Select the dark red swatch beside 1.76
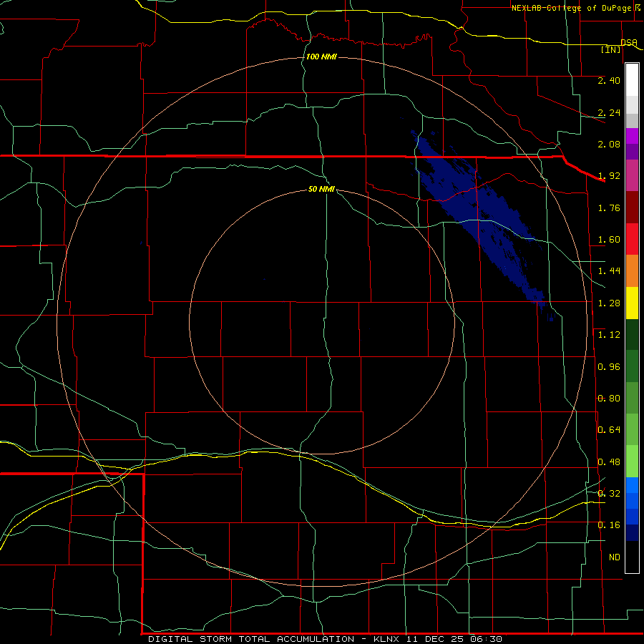Screen dimensions: 644x644 point(632,208)
